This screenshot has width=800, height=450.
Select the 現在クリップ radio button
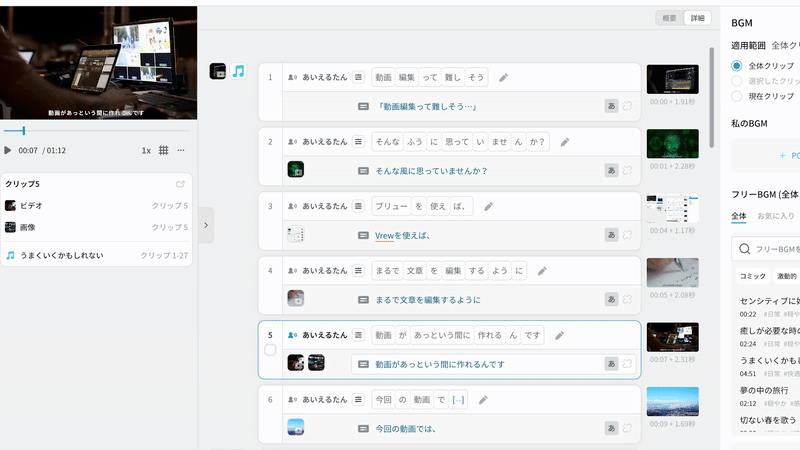[x=737, y=96]
